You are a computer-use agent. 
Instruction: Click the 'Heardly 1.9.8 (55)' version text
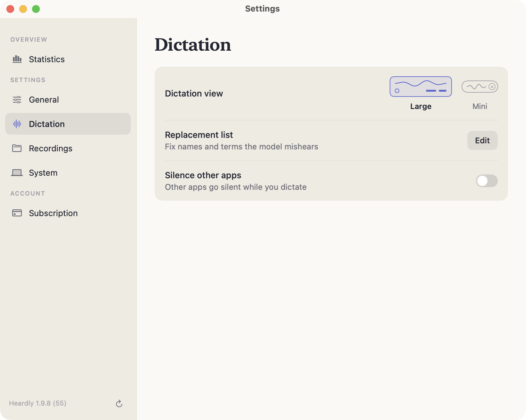(x=38, y=403)
